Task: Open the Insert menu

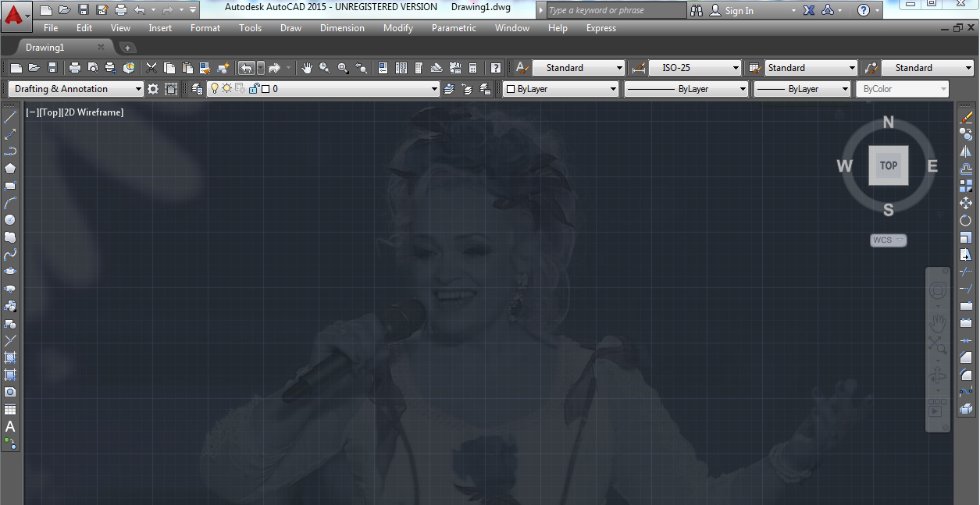Action: pos(160,28)
